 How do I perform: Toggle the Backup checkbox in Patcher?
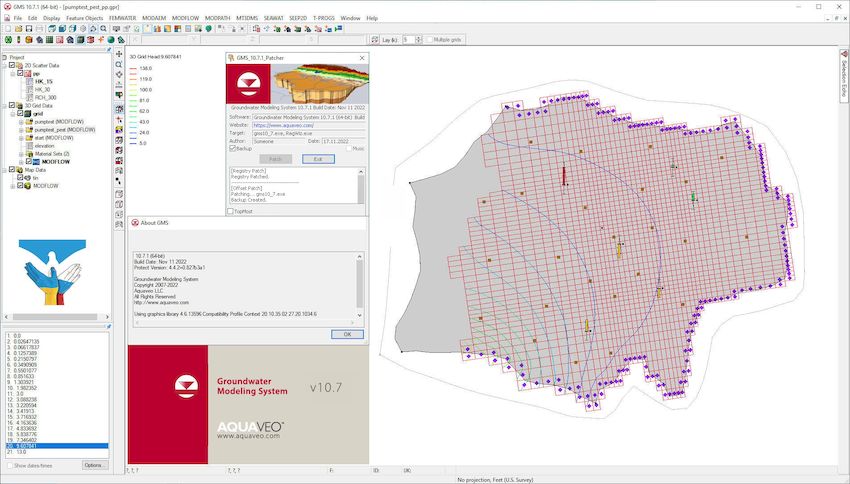tap(233, 148)
